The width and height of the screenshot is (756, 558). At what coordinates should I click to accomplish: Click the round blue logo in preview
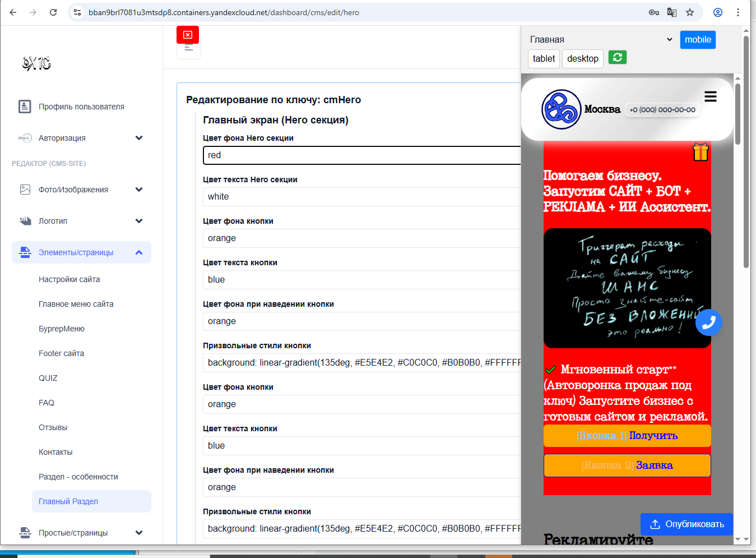click(561, 109)
